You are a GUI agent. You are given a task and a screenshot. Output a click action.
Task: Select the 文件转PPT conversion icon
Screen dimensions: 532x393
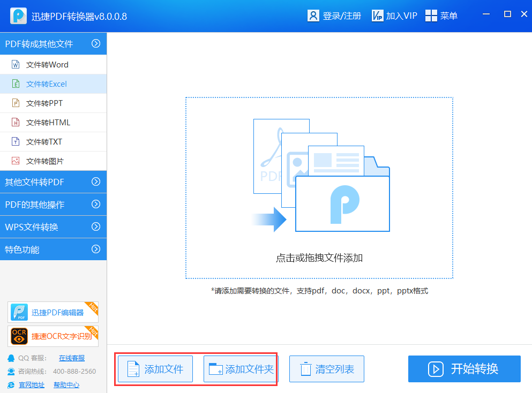[16, 103]
